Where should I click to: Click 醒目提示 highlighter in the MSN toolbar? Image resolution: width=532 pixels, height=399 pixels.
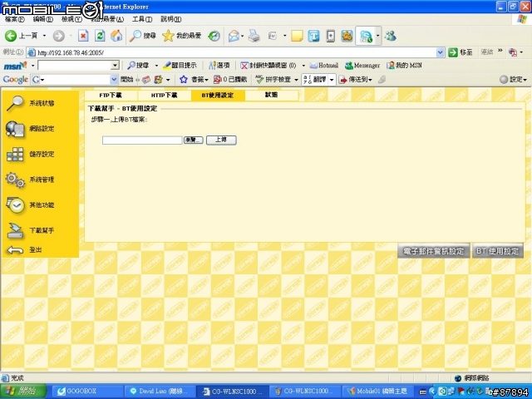coord(180,65)
